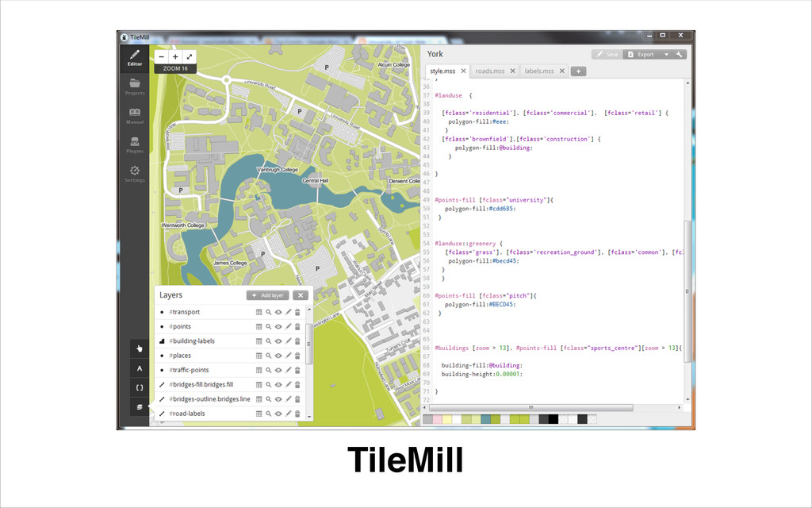
Task: Close the Layers panel
Action: (x=301, y=295)
